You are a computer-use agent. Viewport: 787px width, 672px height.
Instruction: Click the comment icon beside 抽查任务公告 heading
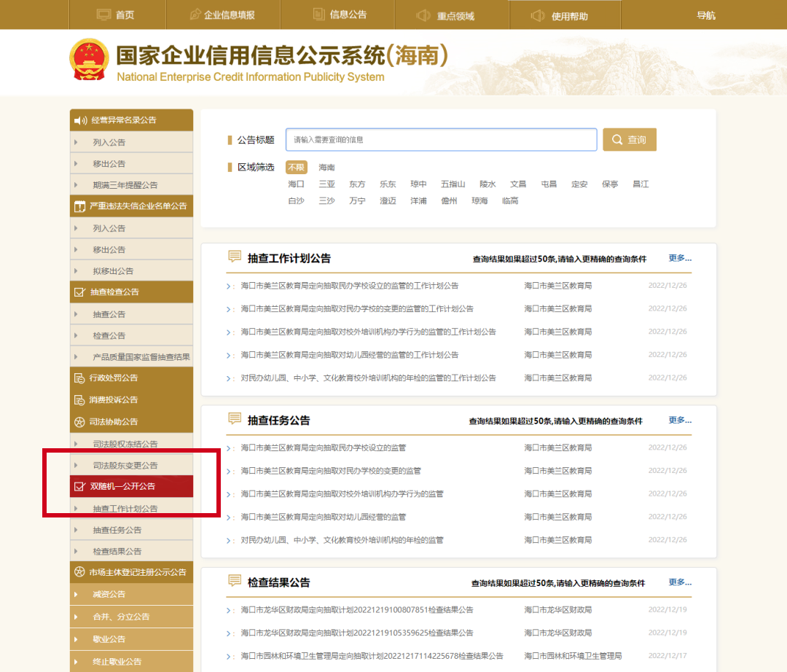235,418
